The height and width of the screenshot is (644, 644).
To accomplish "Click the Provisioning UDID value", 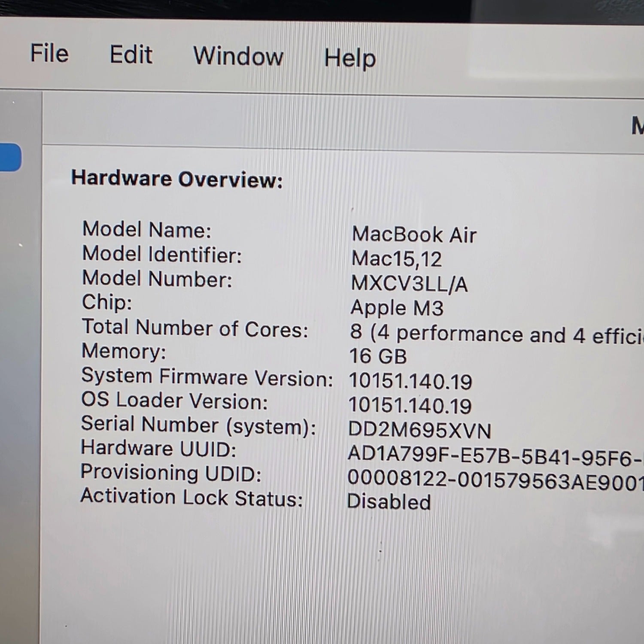I will point(494,479).
